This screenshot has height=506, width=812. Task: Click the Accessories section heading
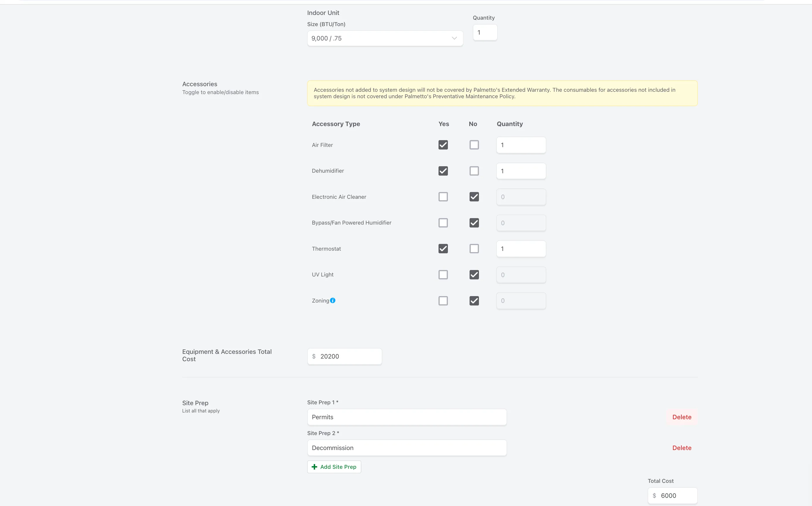coord(199,84)
